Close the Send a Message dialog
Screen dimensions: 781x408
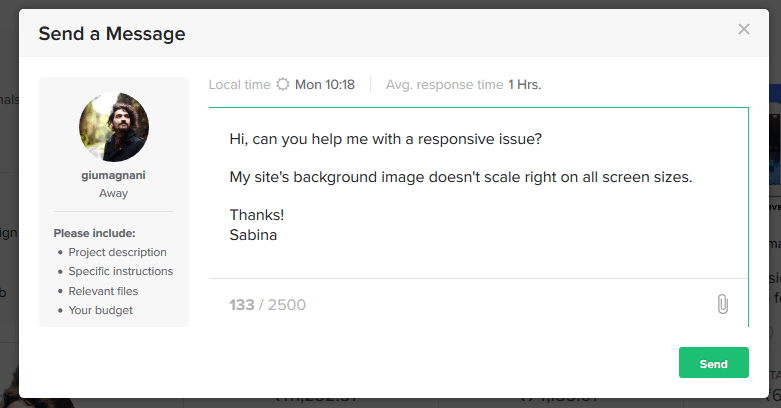point(744,29)
